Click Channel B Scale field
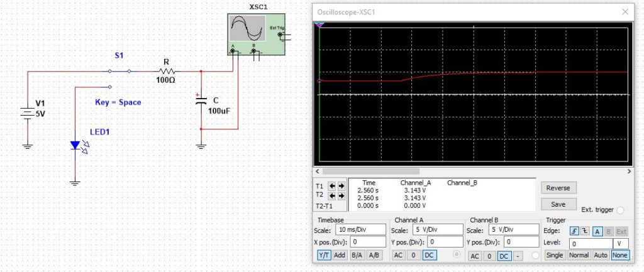The width and height of the screenshot is (644, 272). coord(513,230)
